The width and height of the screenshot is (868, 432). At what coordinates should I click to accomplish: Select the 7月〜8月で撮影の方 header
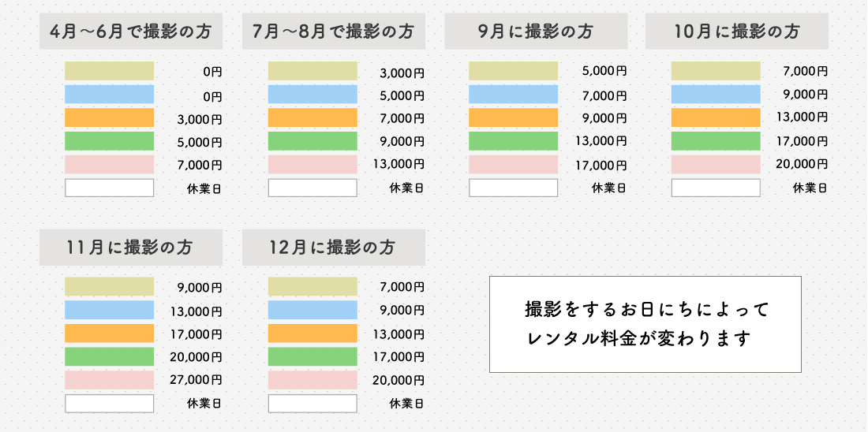(334, 32)
